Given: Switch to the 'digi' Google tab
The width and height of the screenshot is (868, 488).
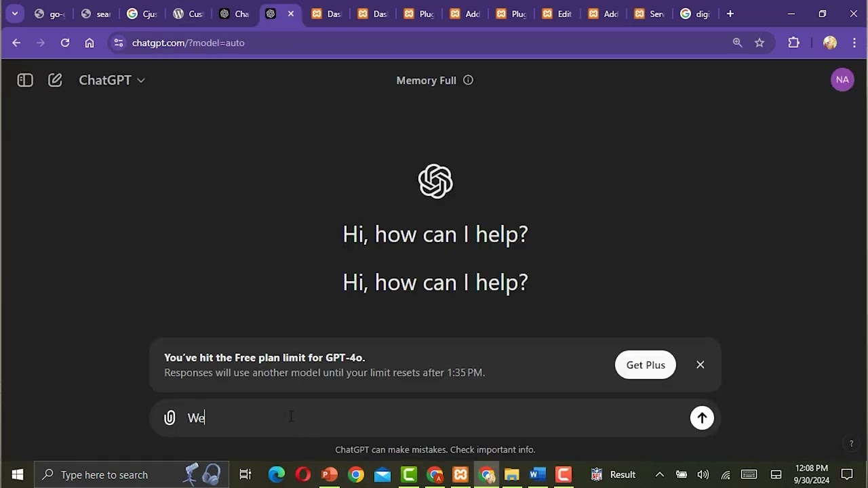Looking at the screenshot, I should tap(694, 14).
